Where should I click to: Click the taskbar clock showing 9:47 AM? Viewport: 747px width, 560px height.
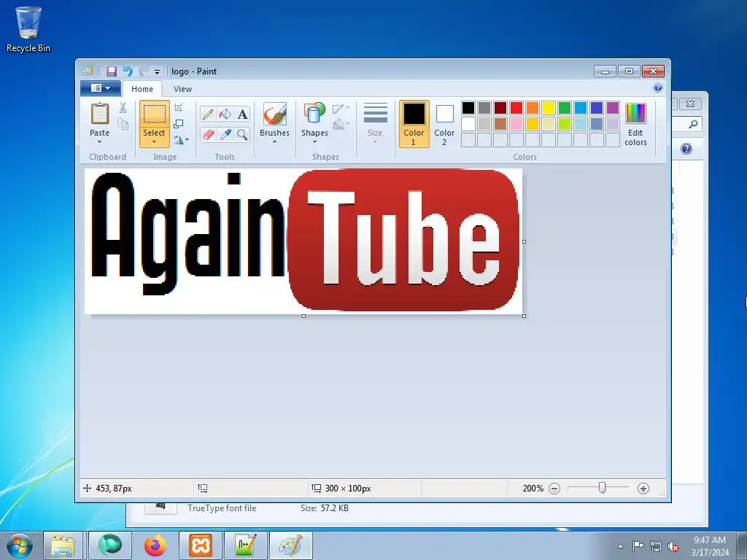coord(710,545)
